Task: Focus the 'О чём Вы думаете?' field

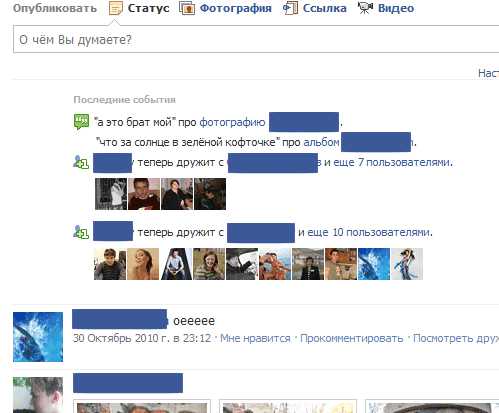Action: 256,39
